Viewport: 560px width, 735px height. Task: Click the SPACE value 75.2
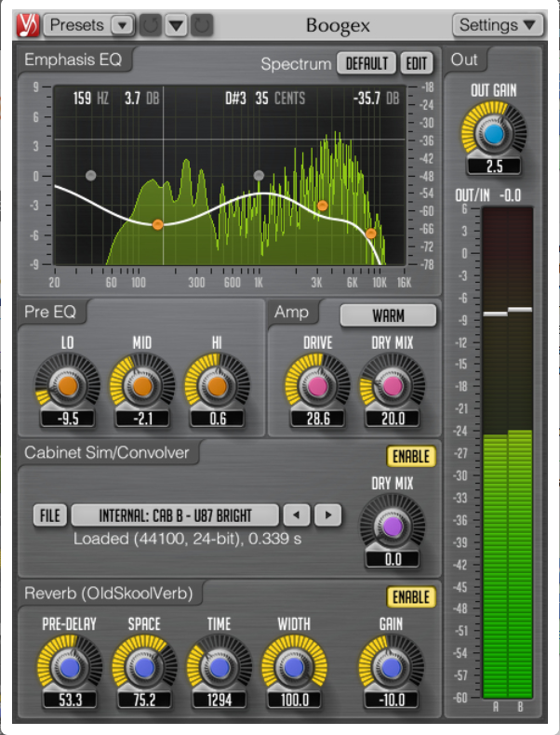pos(144,700)
